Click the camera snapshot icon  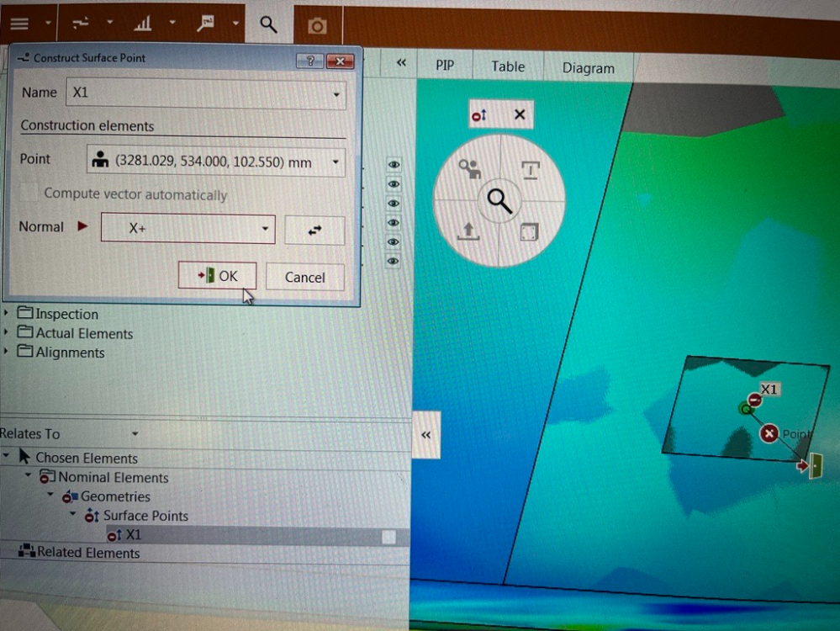point(317,26)
